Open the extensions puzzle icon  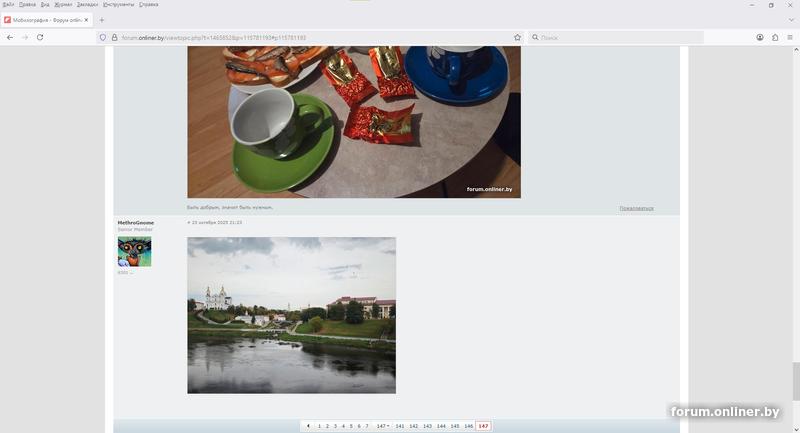(775, 37)
